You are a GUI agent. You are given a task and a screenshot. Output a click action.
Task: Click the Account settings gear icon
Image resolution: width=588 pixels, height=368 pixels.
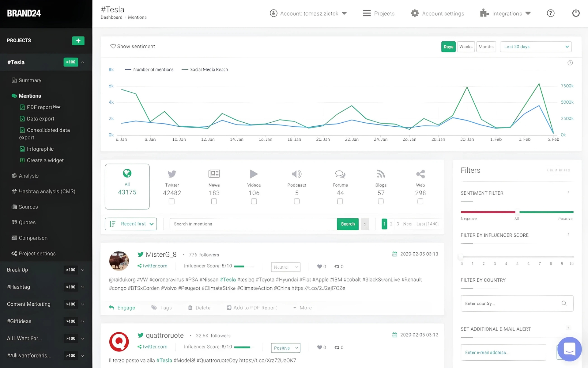[x=415, y=13]
